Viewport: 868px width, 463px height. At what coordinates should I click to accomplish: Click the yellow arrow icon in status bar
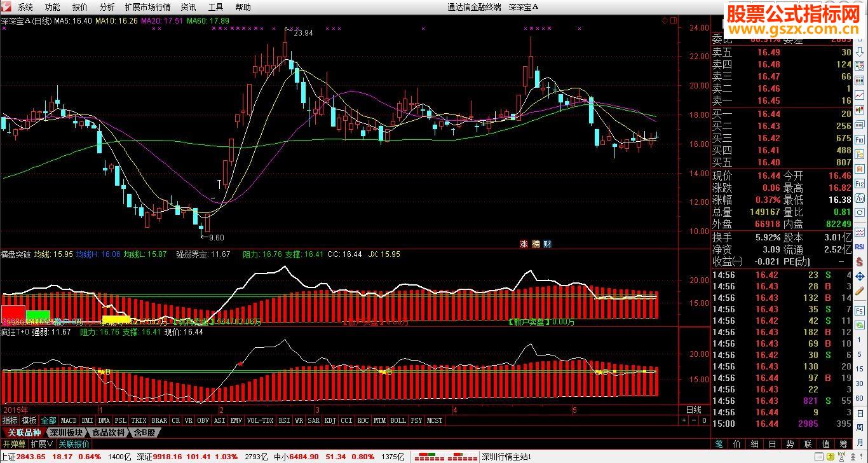(x=831, y=457)
